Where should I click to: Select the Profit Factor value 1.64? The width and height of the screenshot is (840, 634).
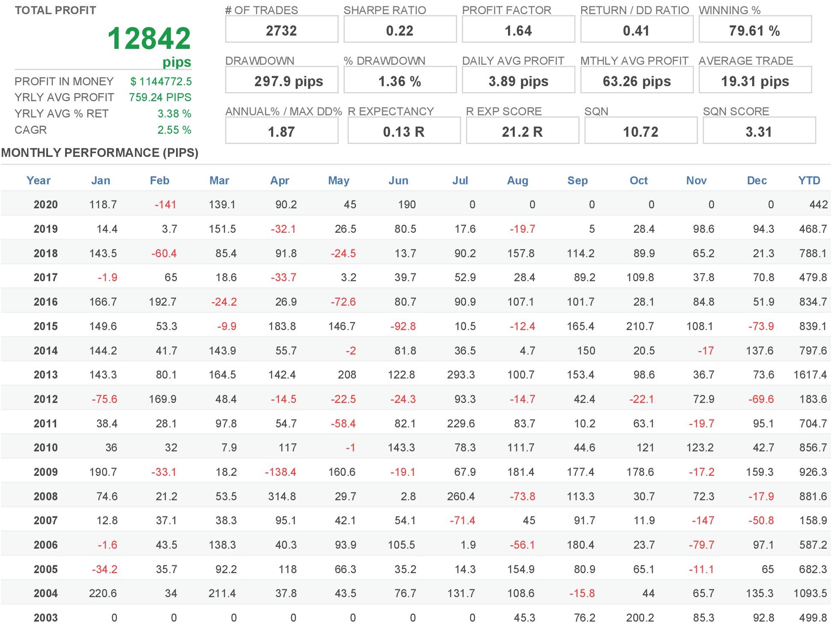(x=518, y=30)
